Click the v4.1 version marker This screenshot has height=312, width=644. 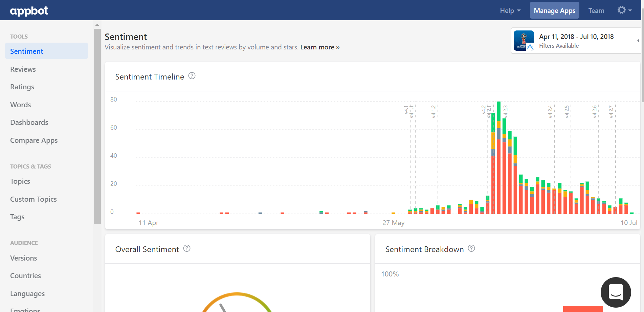click(x=406, y=110)
